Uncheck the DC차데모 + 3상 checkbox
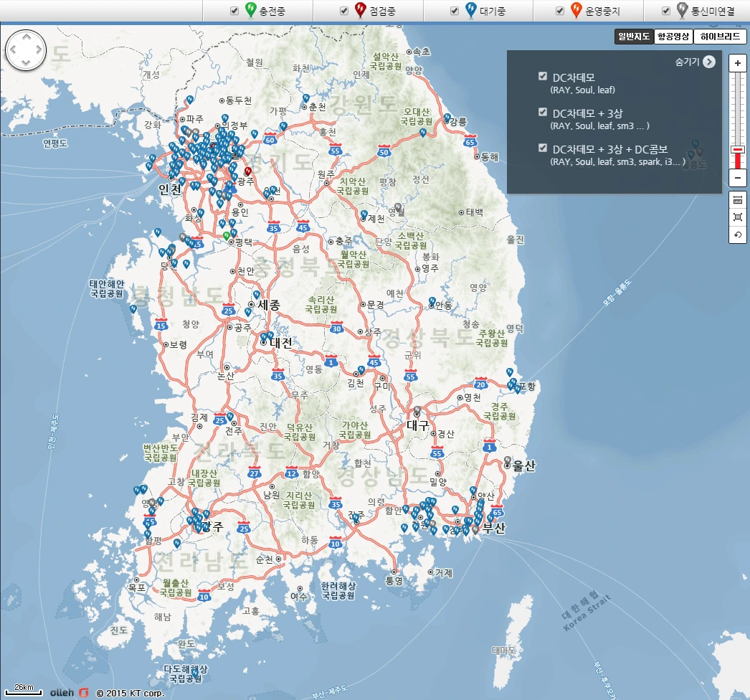 (542, 112)
